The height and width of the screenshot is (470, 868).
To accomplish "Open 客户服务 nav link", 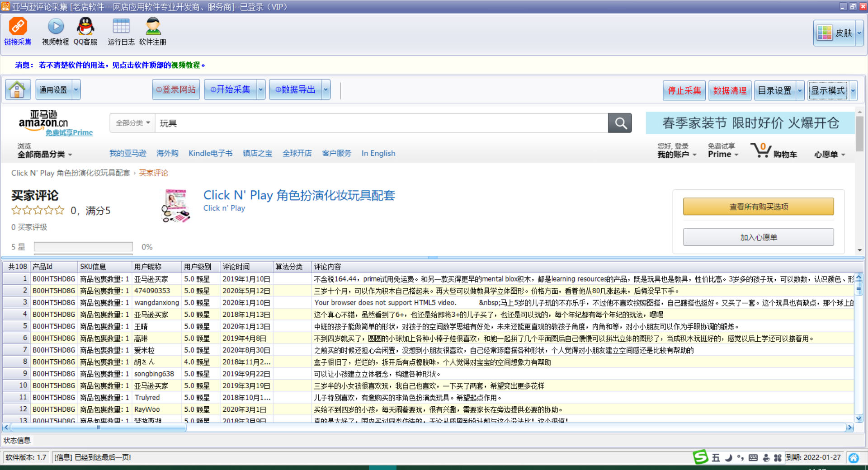I will [x=336, y=153].
